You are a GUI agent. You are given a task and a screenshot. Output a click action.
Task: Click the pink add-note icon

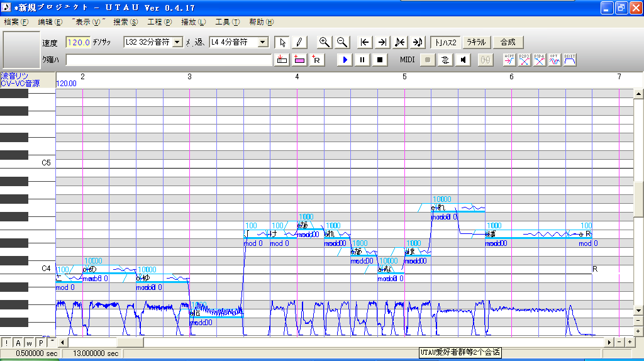coord(299,60)
